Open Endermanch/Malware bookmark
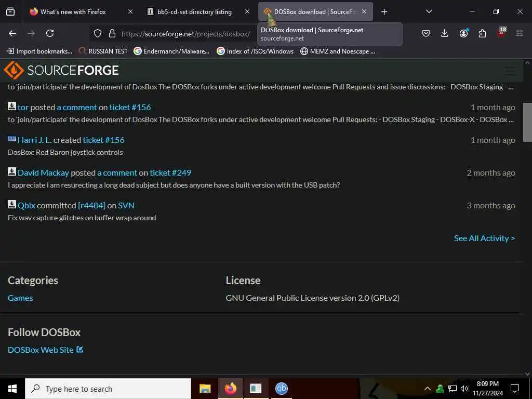 [171, 51]
